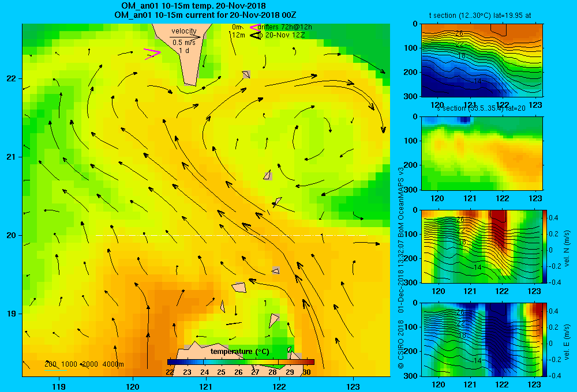
Task: Click longitude label 121 under main map
Action: tap(206, 386)
